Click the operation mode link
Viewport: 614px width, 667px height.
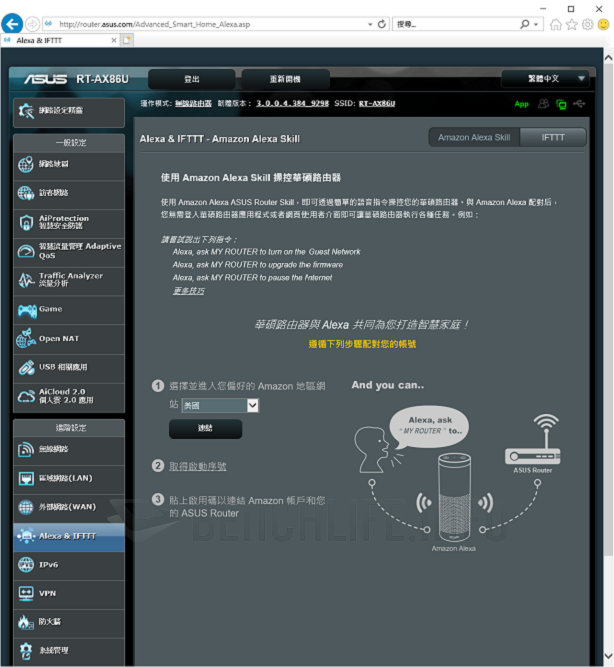point(193,103)
